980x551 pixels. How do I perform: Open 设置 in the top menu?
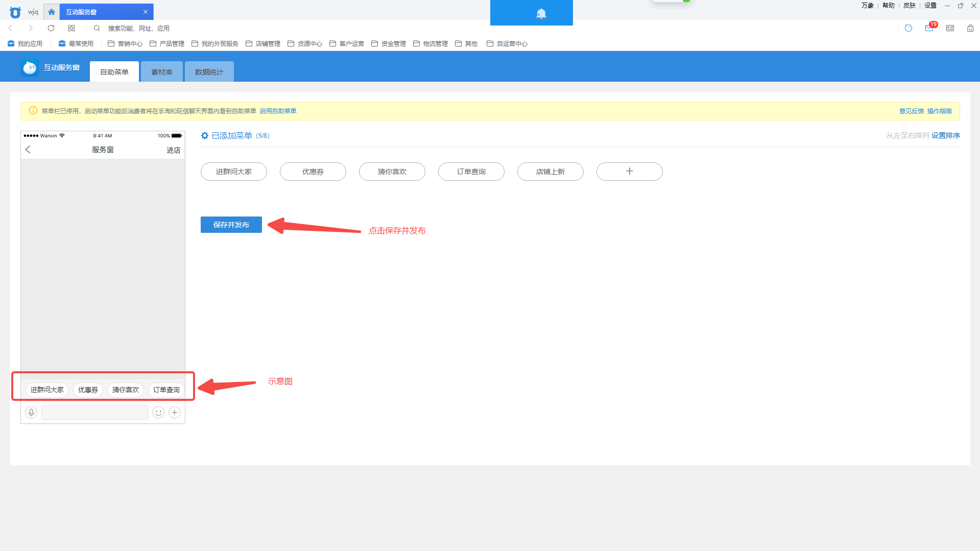click(x=930, y=6)
